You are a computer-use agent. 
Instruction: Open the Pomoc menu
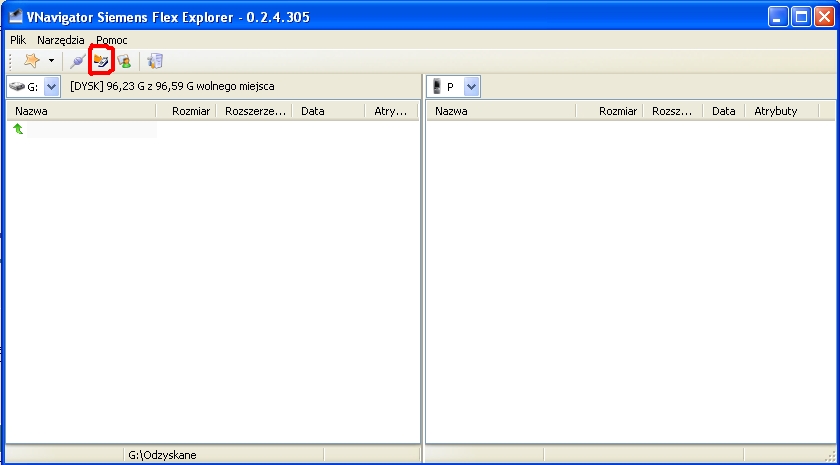(x=112, y=40)
